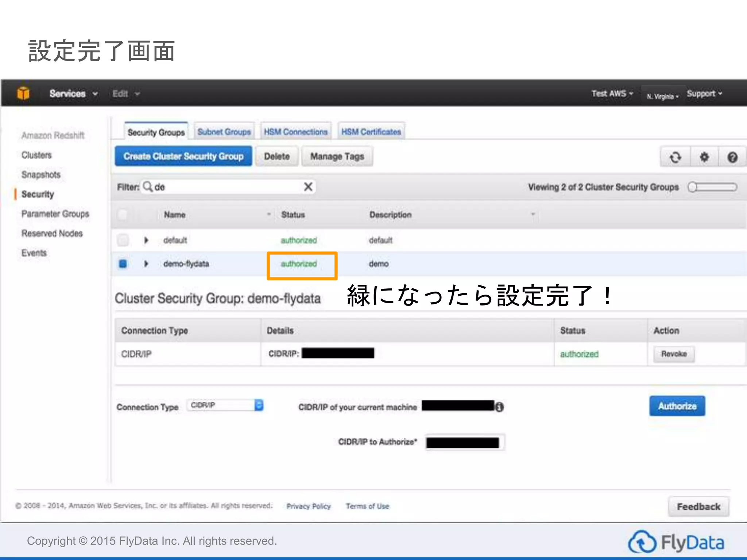Open the Services dropdown menu
747x560 pixels.
pyautogui.click(x=73, y=94)
